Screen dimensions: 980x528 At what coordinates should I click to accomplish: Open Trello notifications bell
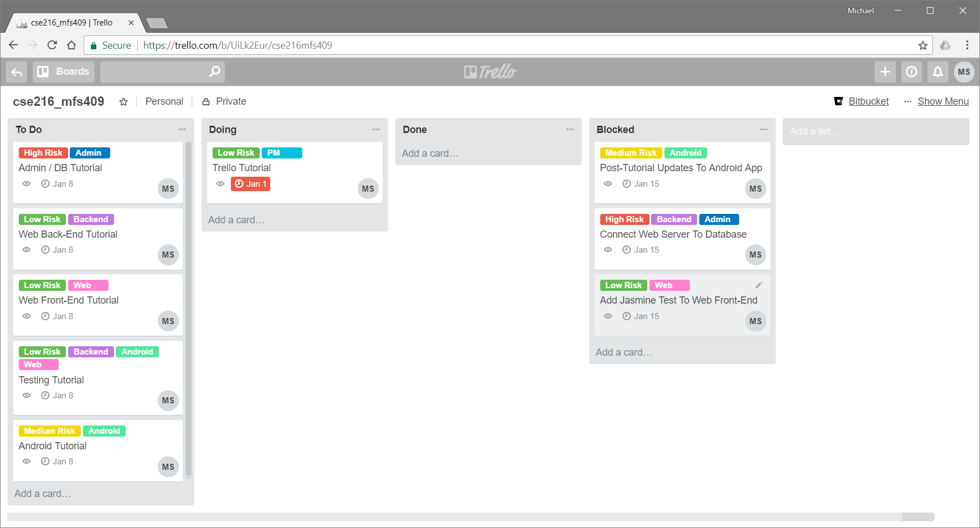tap(937, 71)
